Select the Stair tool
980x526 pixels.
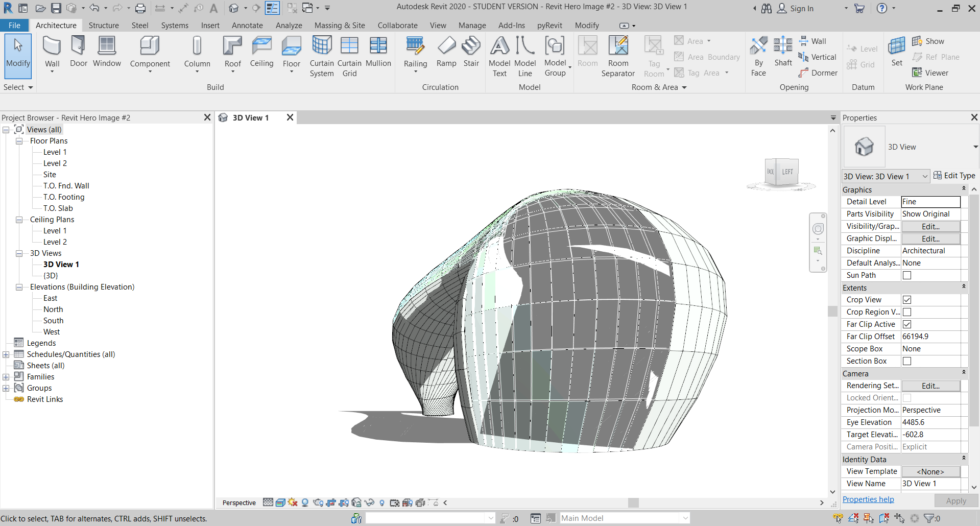[x=471, y=54]
